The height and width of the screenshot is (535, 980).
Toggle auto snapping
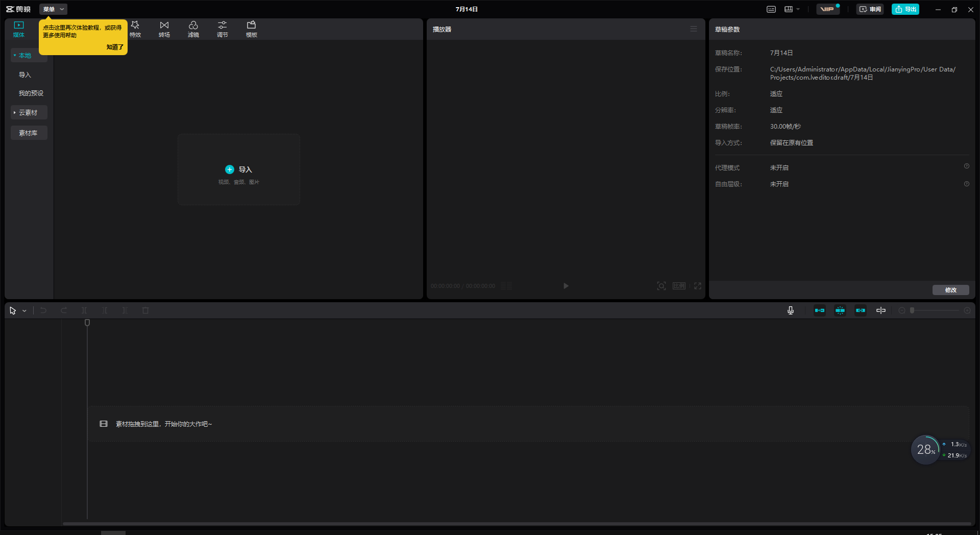[x=840, y=310]
